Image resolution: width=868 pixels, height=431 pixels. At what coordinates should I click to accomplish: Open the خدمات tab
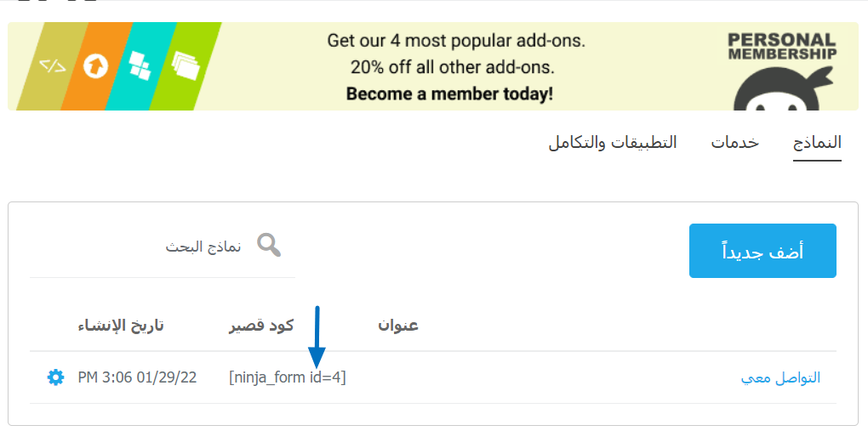pos(734,143)
